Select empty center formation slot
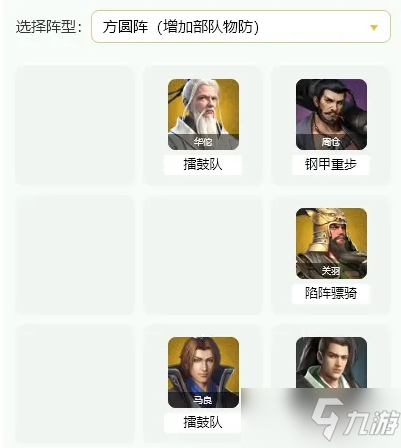Image resolution: width=401 pixels, height=448 pixels. pyautogui.click(x=203, y=255)
